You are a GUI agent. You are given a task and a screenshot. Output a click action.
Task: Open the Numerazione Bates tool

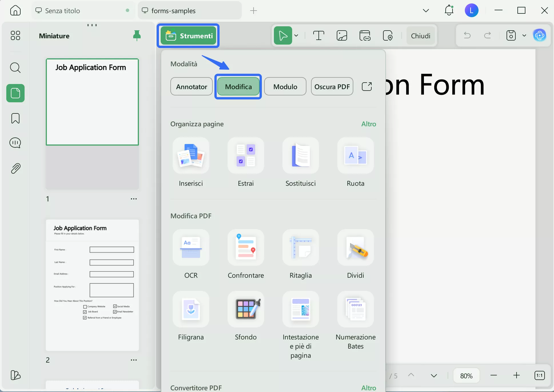pos(355,309)
